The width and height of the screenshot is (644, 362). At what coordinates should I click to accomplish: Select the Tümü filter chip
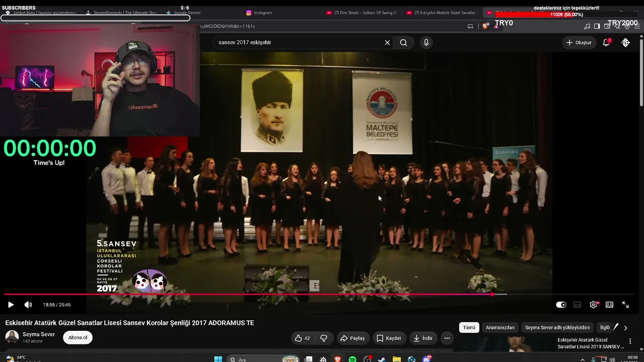[x=469, y=327]
